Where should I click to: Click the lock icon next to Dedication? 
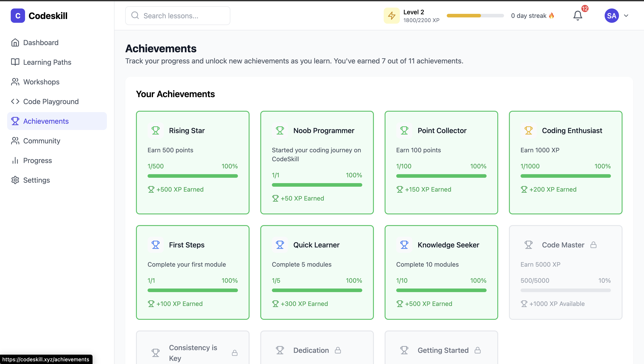[x=338, y=350]
